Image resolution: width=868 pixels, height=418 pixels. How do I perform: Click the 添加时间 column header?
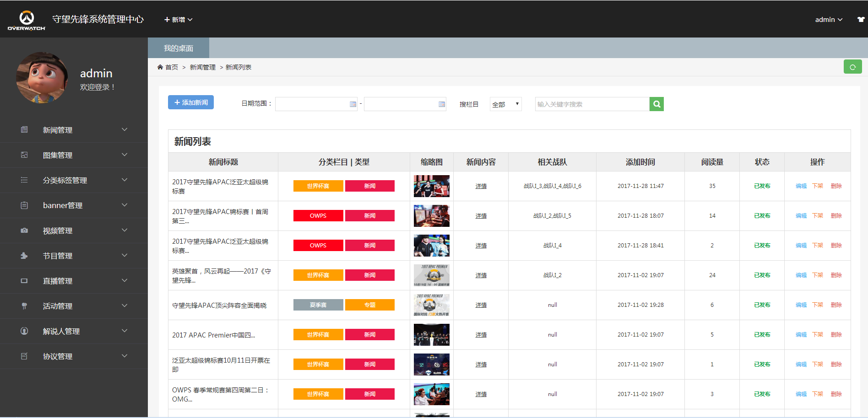point(640,162)
